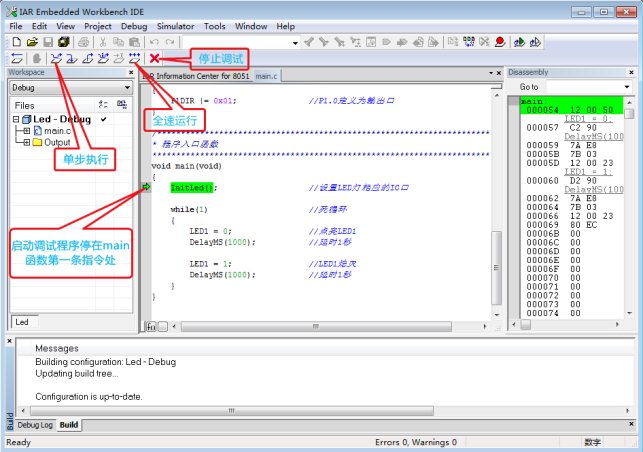Viewport: 643px width, 452px height.
Task: Open the Project menu
Action: coord(98,26)
